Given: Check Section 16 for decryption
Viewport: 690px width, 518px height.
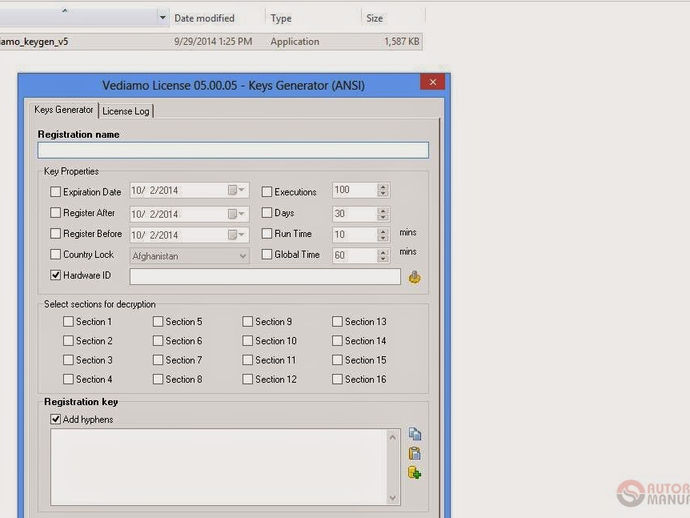Looking at the screenshot, I should click(338, 379).
